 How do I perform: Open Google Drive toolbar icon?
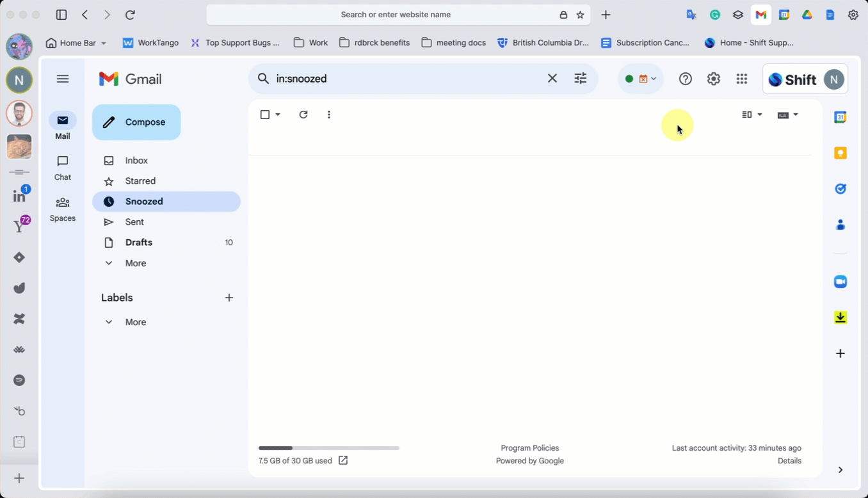[x=807, y=15]
